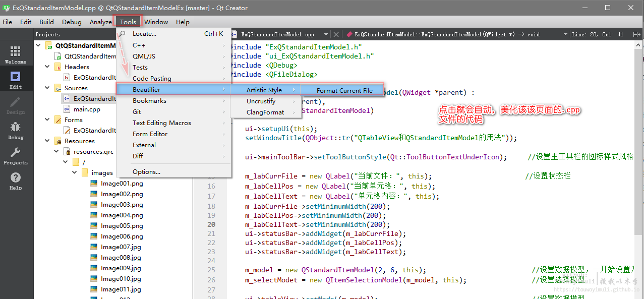Click the images folder icon
This screenshot has width=644, height=299.
(x=85, y=172)
